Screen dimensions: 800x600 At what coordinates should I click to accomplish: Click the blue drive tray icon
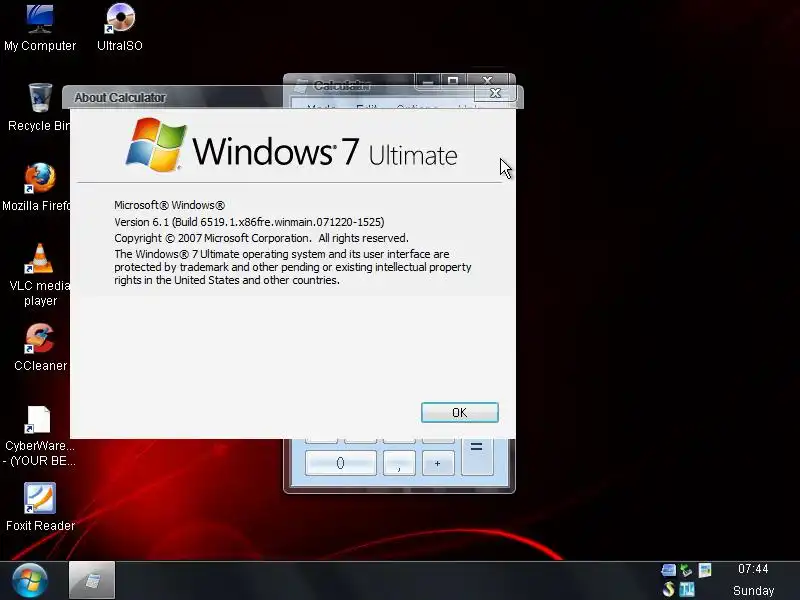coord(668,570)
